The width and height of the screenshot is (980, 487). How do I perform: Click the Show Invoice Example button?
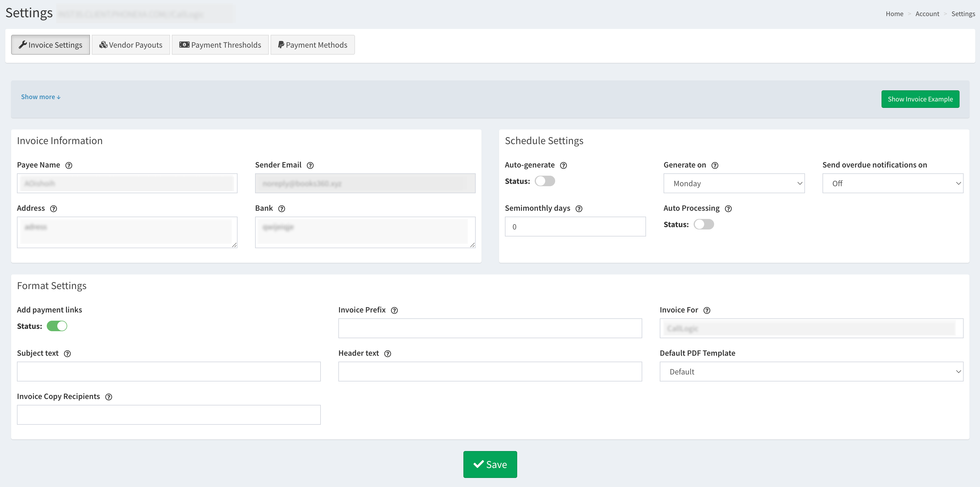[920, 99]
